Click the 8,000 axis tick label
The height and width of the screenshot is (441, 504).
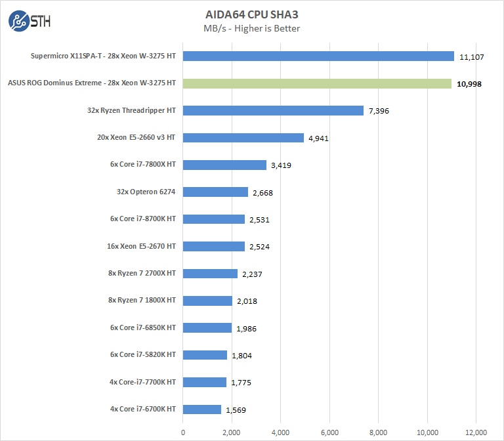(378, 432)
